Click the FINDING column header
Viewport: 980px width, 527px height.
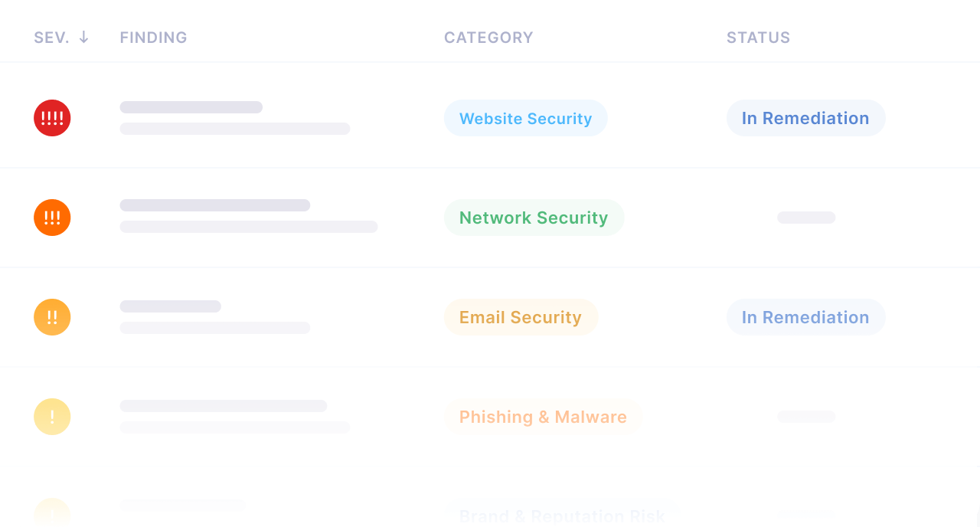[x=153, y=38]
